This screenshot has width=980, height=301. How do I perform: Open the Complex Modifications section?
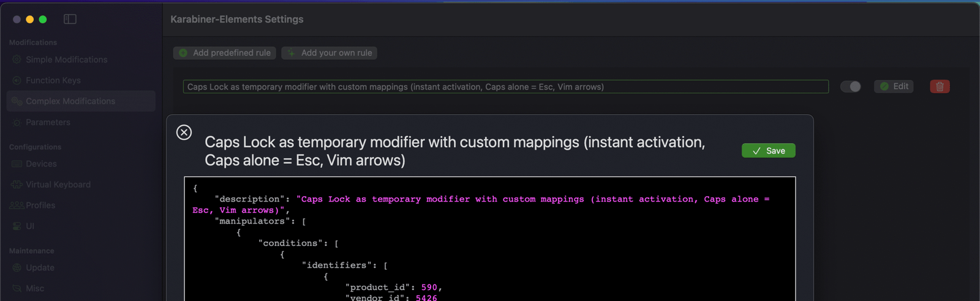pos(70,101)
